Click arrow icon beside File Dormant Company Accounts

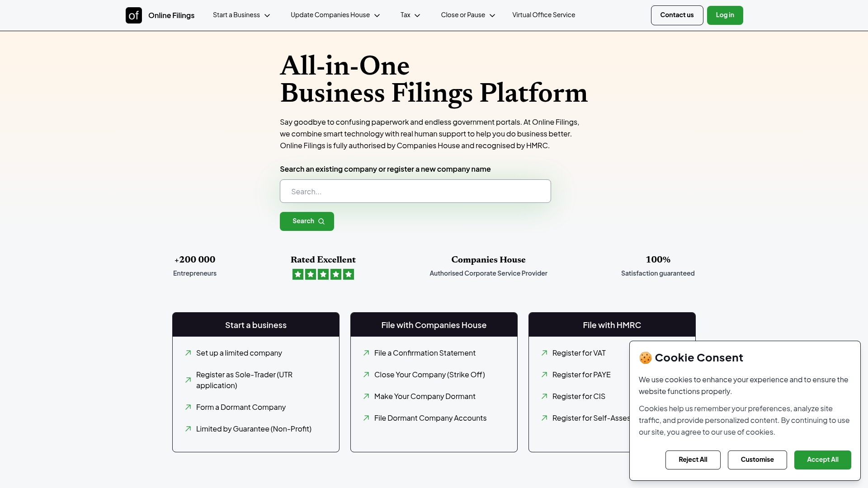click(x=366, y=418)
